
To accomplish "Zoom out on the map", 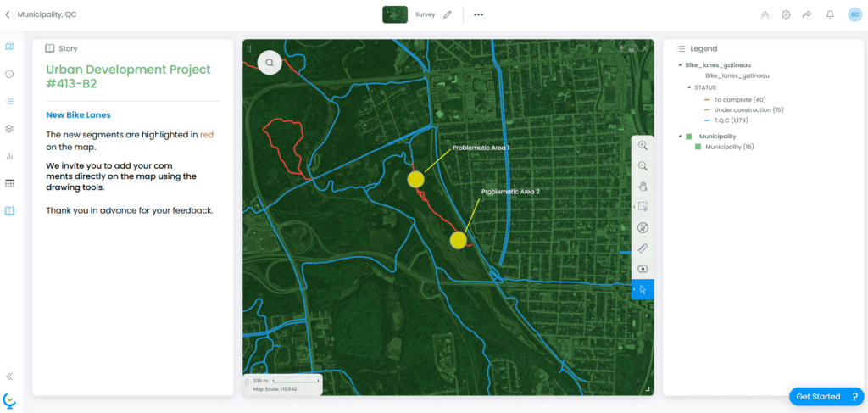I will (643, 166).
